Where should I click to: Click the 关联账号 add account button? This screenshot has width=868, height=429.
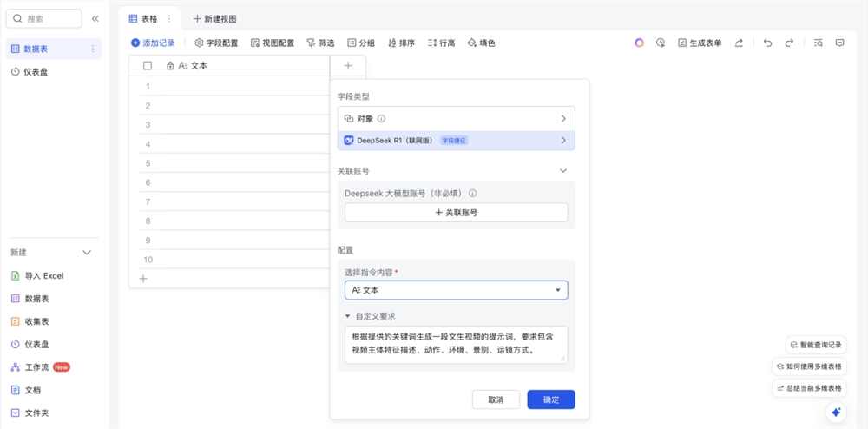click(456, 212)
